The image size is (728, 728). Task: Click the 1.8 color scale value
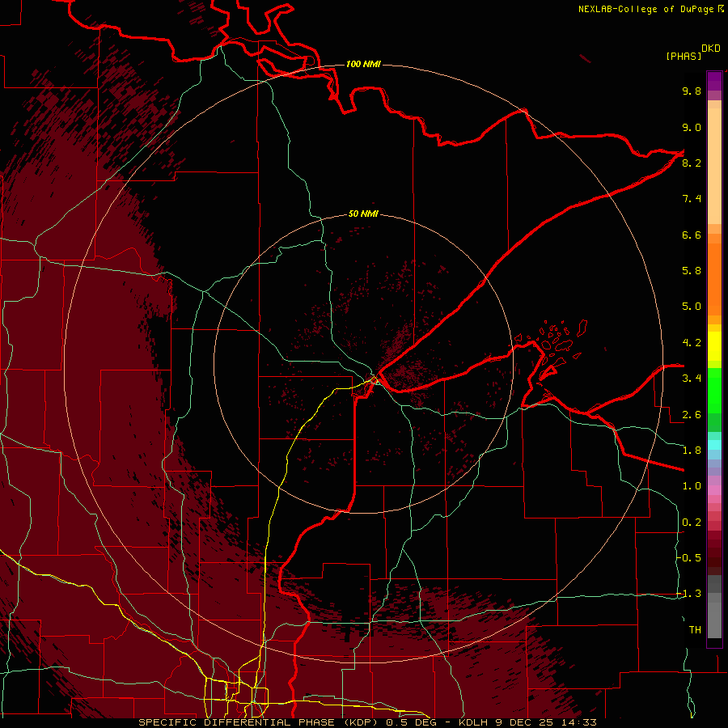coord(692,451)
